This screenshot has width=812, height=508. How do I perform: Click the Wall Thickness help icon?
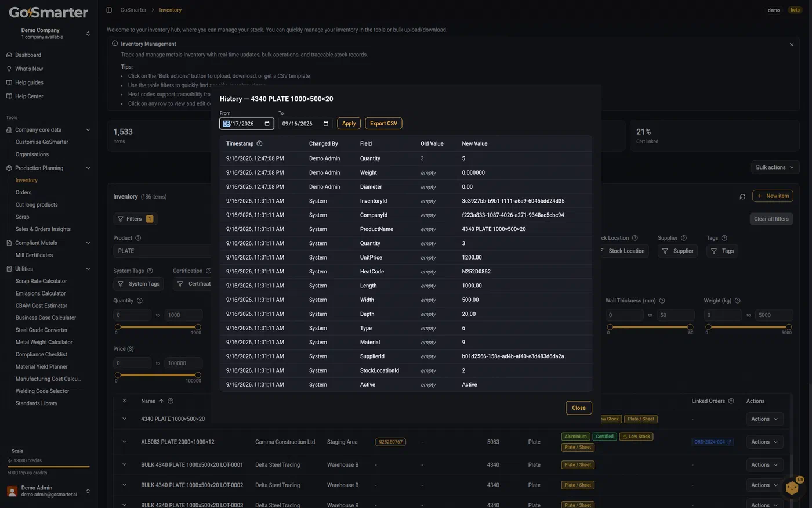click(662, 301)
